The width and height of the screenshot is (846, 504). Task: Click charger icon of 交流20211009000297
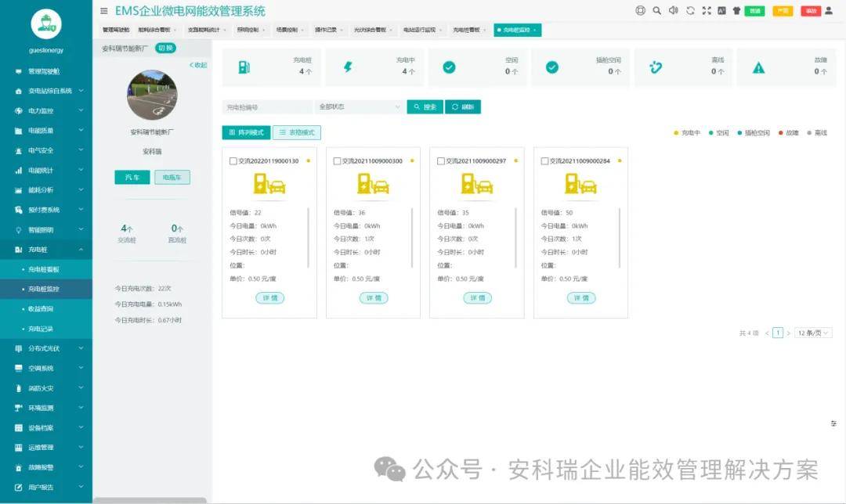477,183
